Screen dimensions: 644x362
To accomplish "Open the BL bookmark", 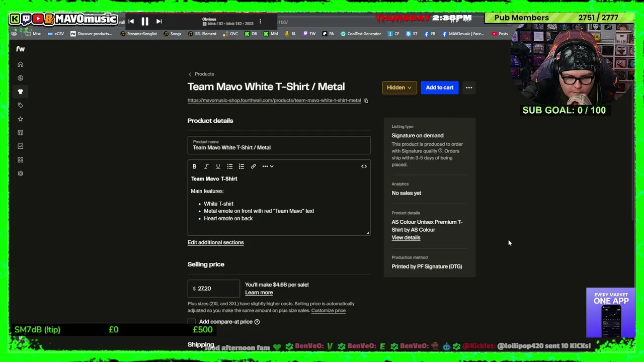I will [290, 34].
